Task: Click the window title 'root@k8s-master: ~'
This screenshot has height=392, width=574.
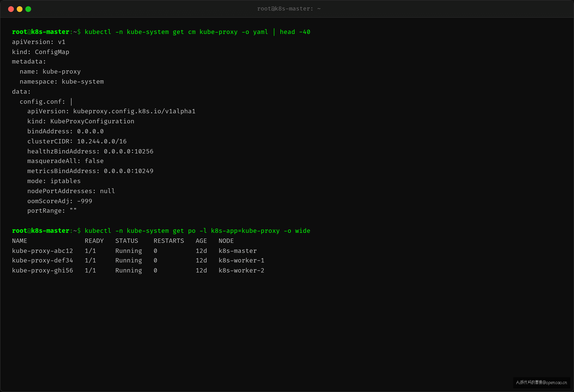Action: pyautogui.click(x=289, y=9)
